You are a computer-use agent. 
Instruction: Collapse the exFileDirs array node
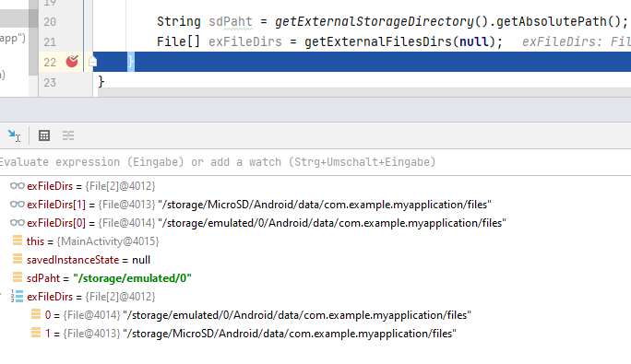[x=1, y=297]
